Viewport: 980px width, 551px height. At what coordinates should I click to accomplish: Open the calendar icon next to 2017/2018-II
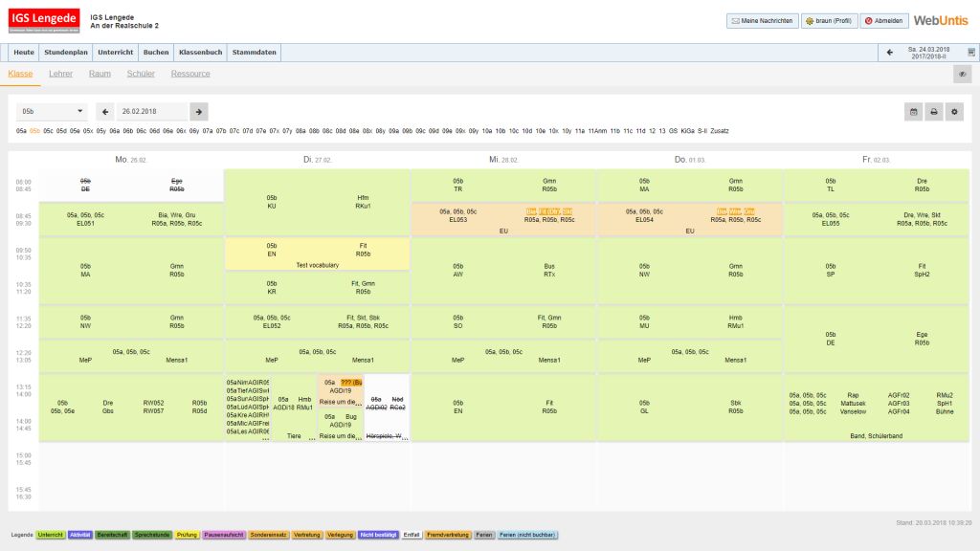pos(971,53)
